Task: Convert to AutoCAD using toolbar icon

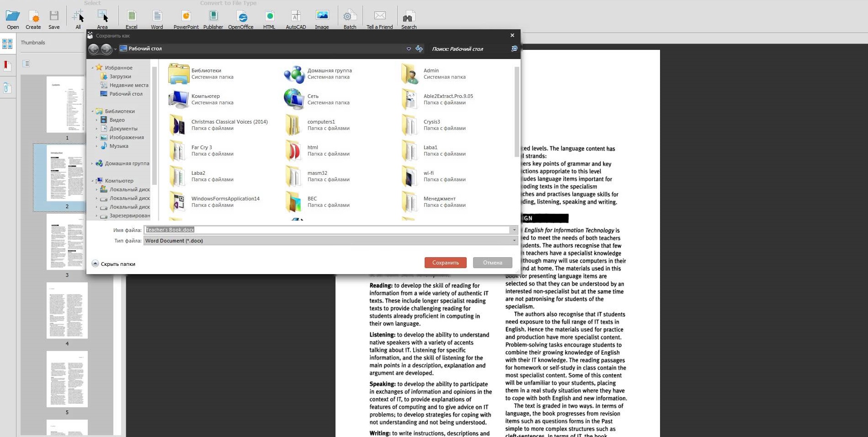Action: (x=296, y=19)
